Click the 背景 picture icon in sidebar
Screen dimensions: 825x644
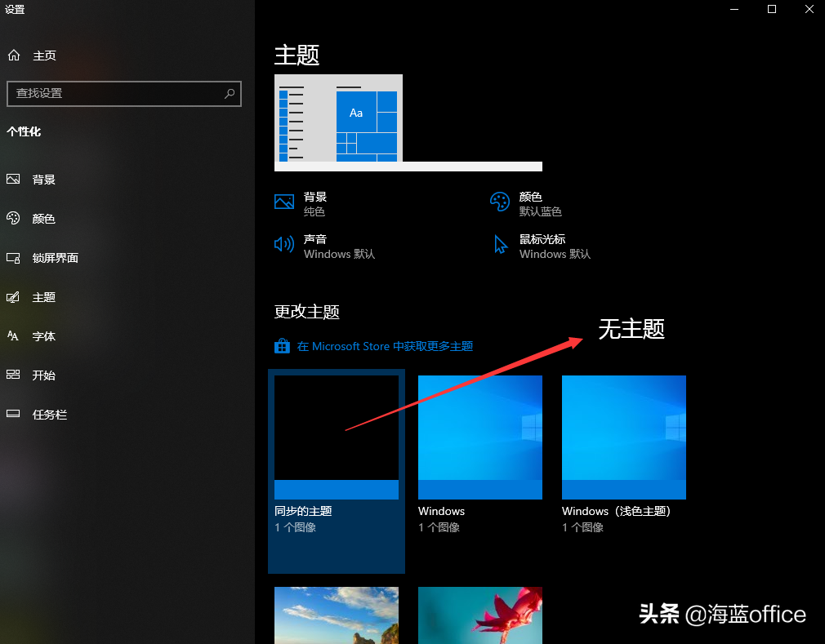(13, 180)
